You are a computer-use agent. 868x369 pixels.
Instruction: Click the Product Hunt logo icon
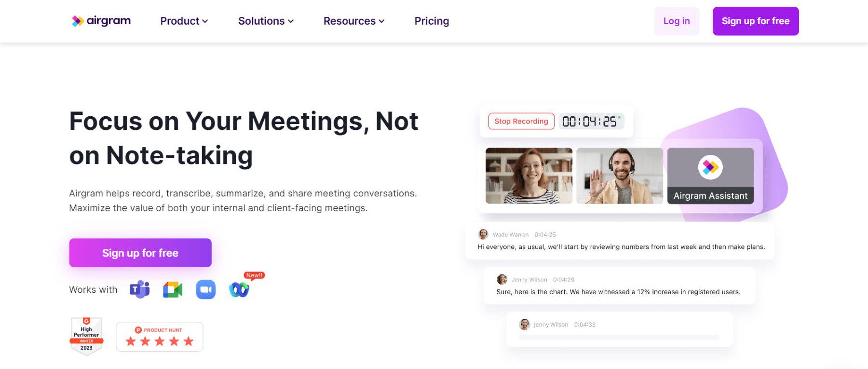tap(139, 330)
